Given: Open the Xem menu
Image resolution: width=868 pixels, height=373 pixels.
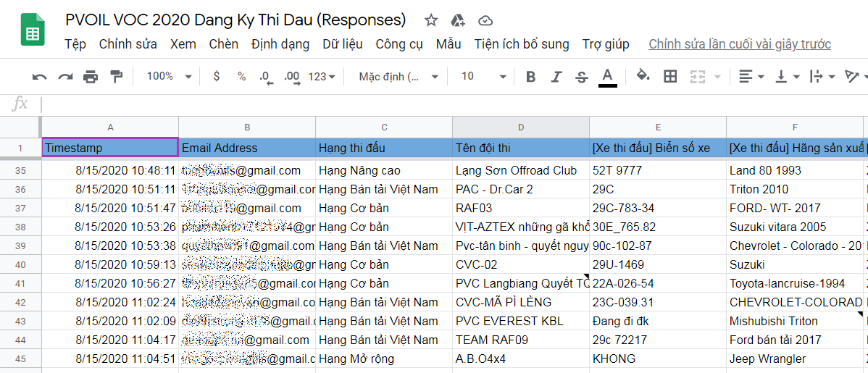Looking at the screenshot, I should tap(183, 44).
